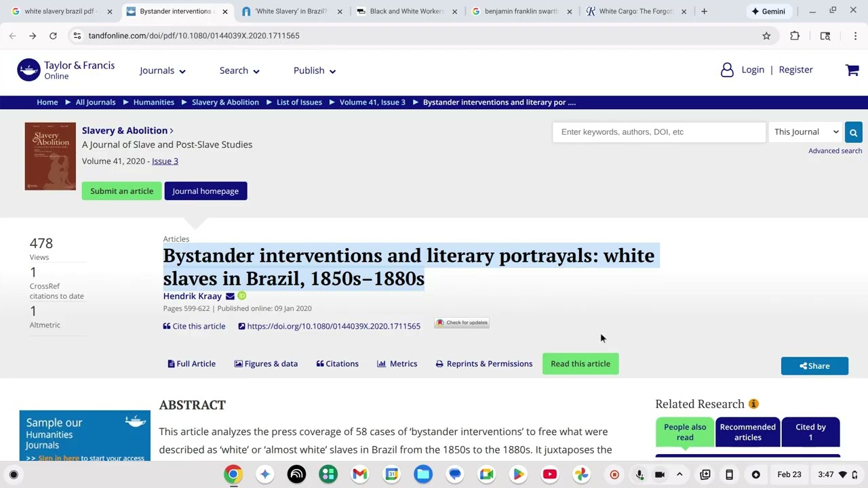Click Submit an article button
This screenshot has height=488, width=868.
(x=122, y=191)
